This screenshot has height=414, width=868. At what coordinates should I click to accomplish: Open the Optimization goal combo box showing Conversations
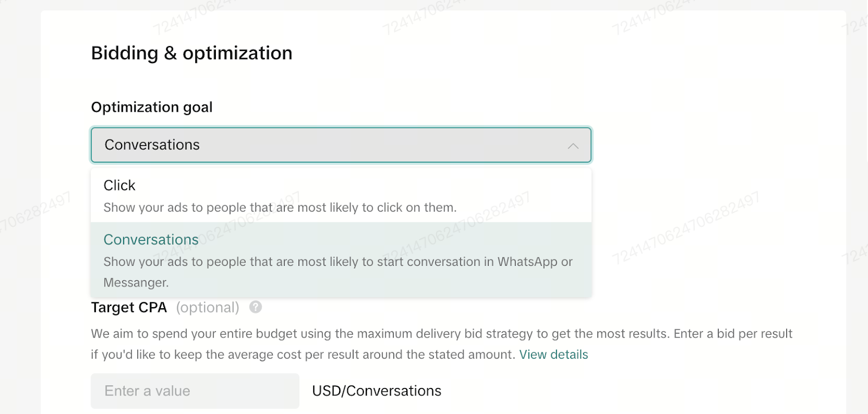coord(341,145)
